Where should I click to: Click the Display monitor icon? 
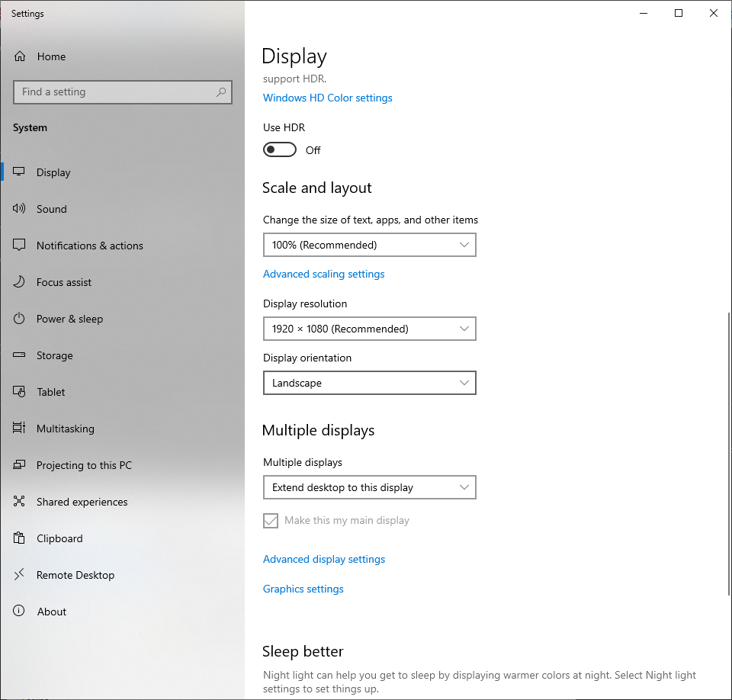click(19, 172)
